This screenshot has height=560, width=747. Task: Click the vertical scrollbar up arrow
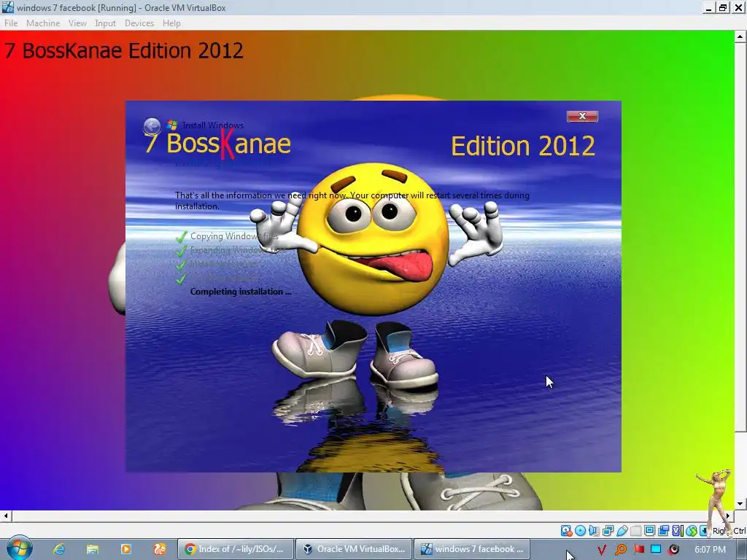click(x=740, y=36)
